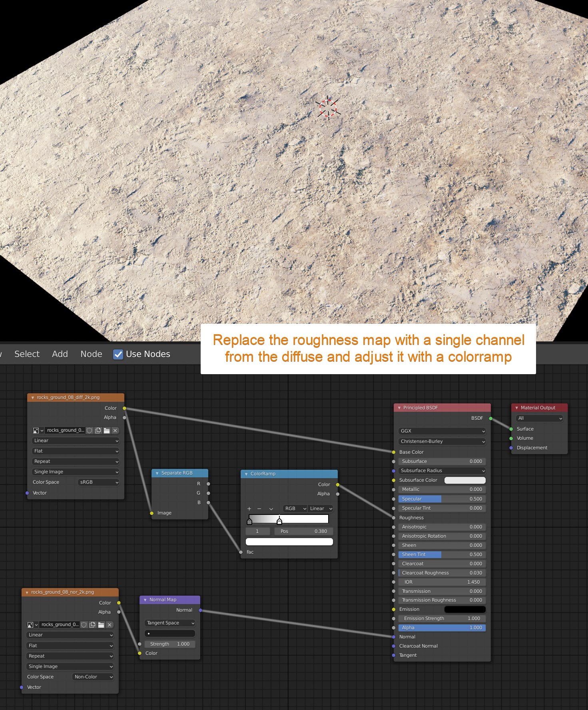Open the GGX distribution dropdown
The width and height of the screenshot is (588, 710).
click(x=442, y=431)
